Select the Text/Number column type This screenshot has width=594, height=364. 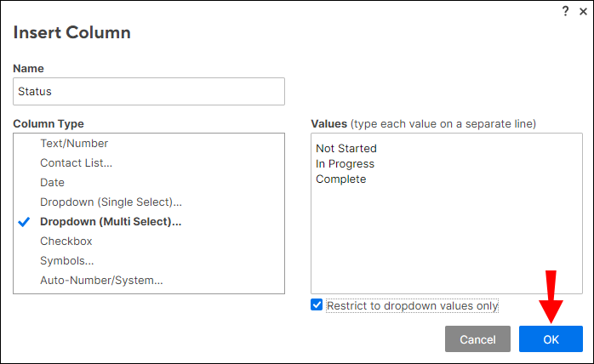click(x=74, y=144)
